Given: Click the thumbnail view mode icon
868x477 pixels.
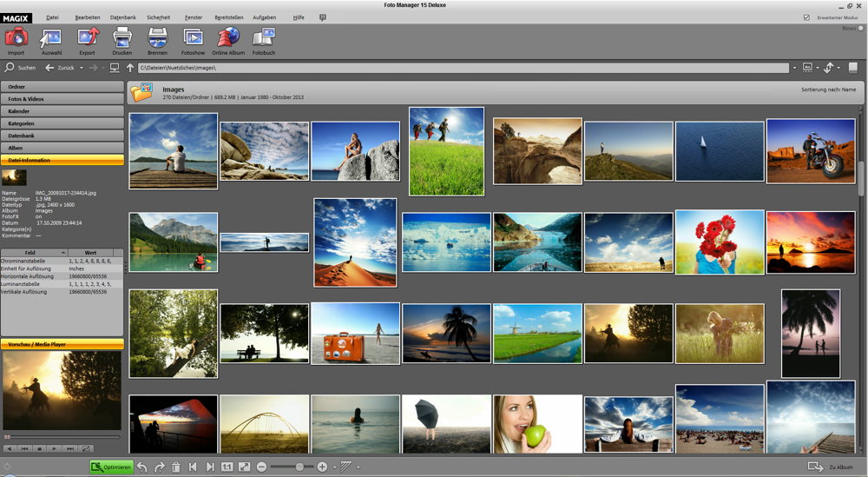Looking at the screenshot, I should pos(807,67).
